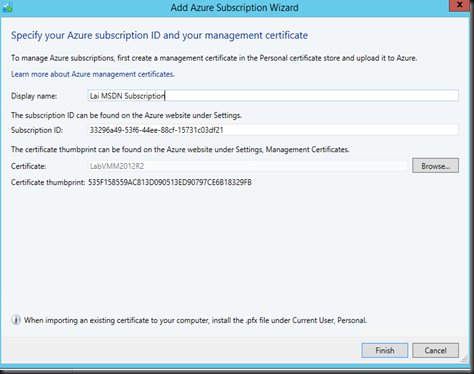Click the note about installing the .pfx file
The width and height of the screenshot is (474, 374).
tap(195, 320)
